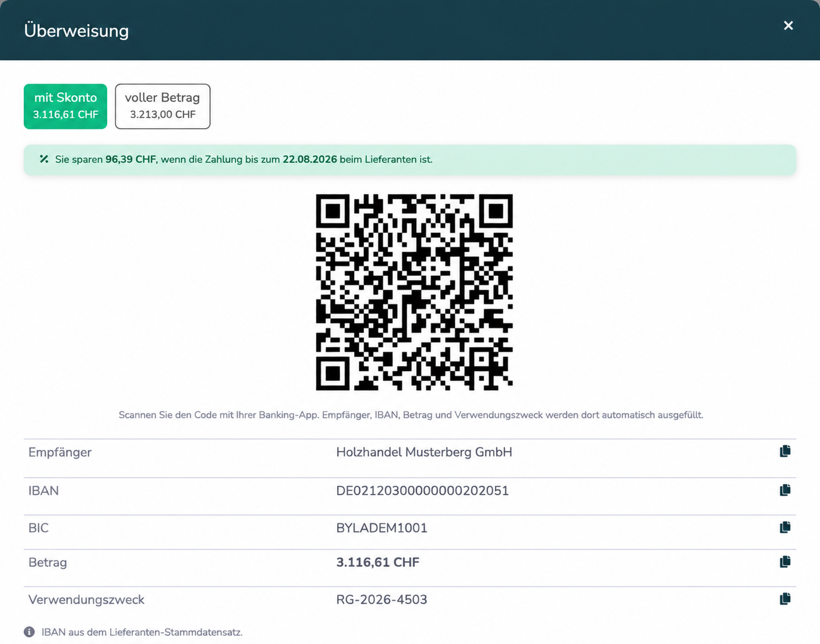Click the BIC value BYLADEM1001

[382, 528]
